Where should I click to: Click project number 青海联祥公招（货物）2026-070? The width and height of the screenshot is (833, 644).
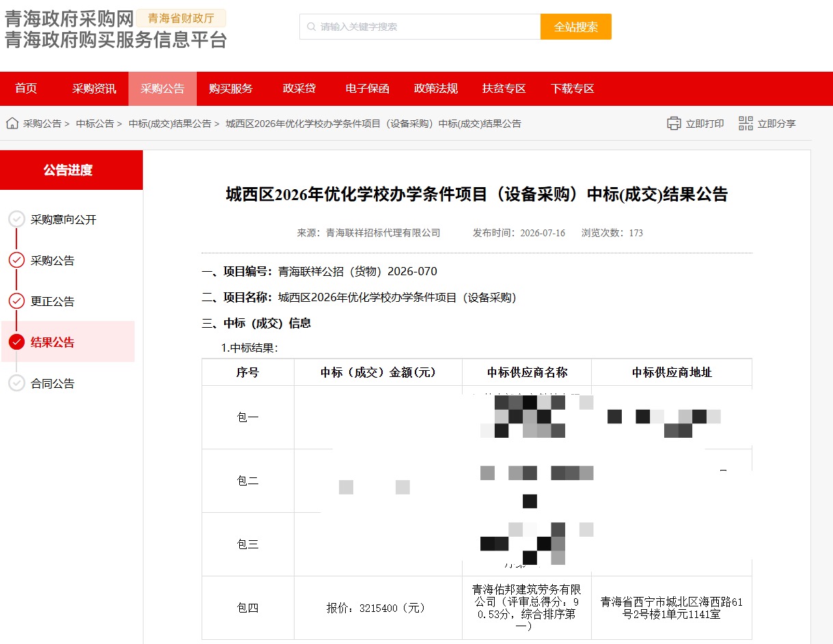pyautogui.click(x=357, y=272)
